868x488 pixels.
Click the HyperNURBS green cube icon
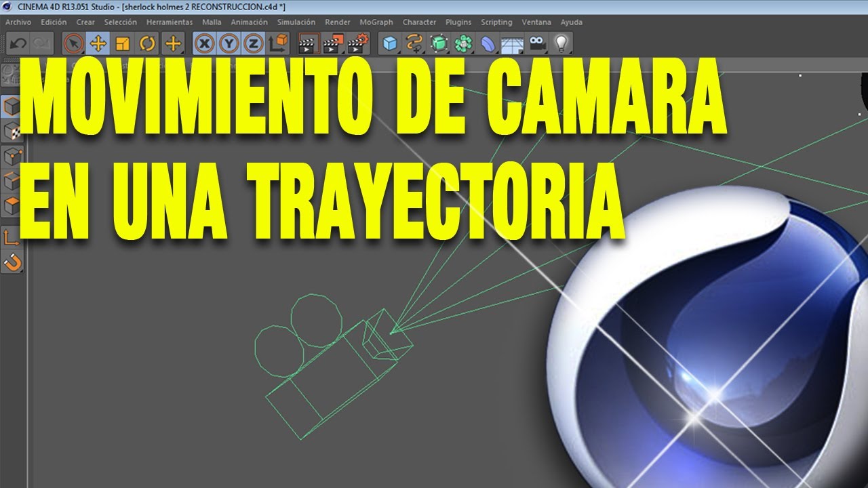[x=439, y=44]
